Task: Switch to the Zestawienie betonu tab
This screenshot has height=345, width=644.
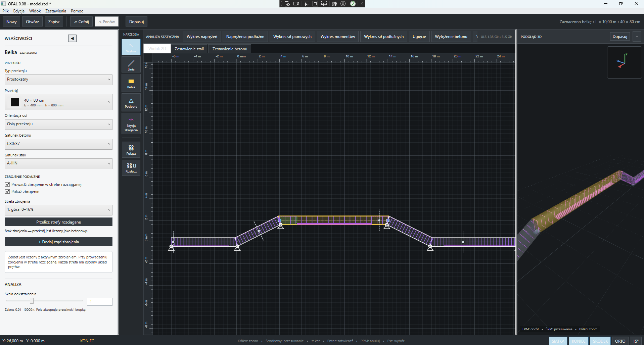Action: pyautogui.click(x=230, y=49)
